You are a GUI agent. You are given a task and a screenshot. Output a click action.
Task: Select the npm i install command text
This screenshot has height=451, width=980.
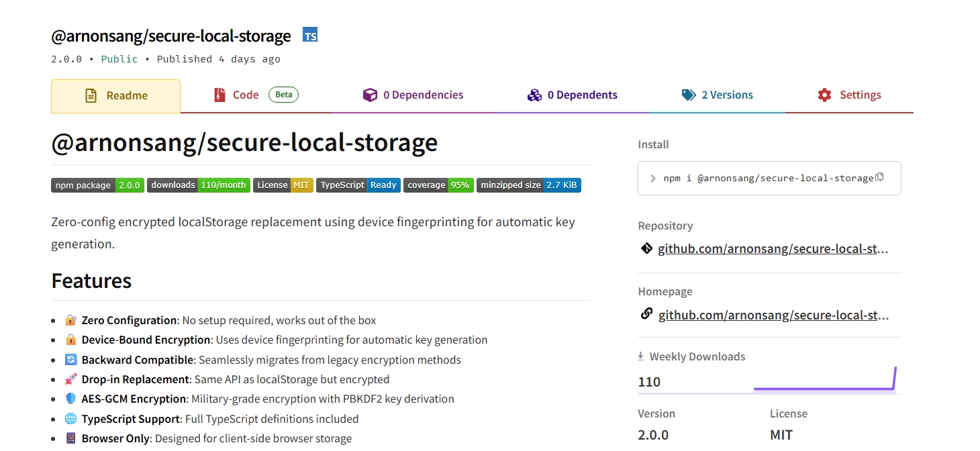click(x=769, y=178)
